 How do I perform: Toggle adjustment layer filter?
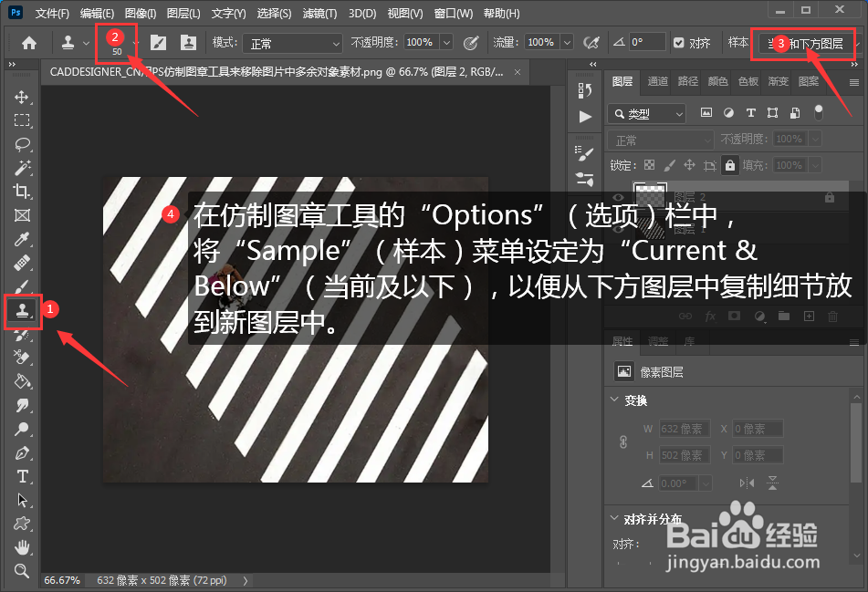pos(728,113)
